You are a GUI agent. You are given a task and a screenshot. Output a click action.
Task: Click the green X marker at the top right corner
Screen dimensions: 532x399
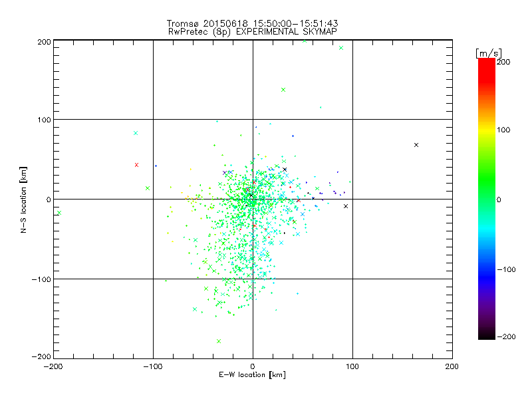(x=341, y=48)
